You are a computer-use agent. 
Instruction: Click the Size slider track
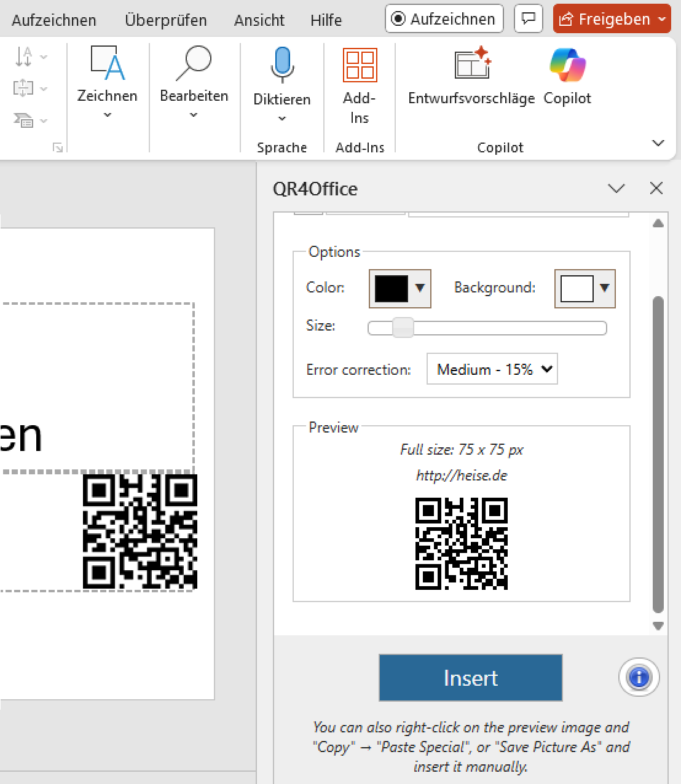point(504,328)
